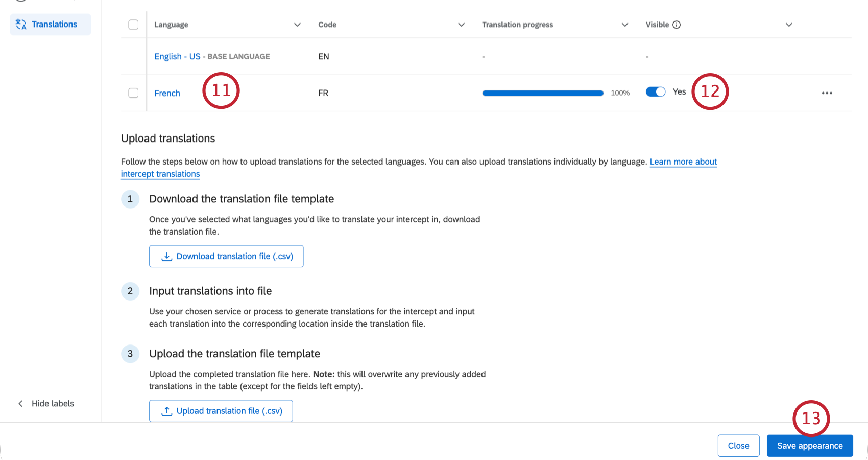This screenshot has height=460, width=868.
Task: Open the English - US base language link
Action: pyautogui.click(x=177, y=56)
